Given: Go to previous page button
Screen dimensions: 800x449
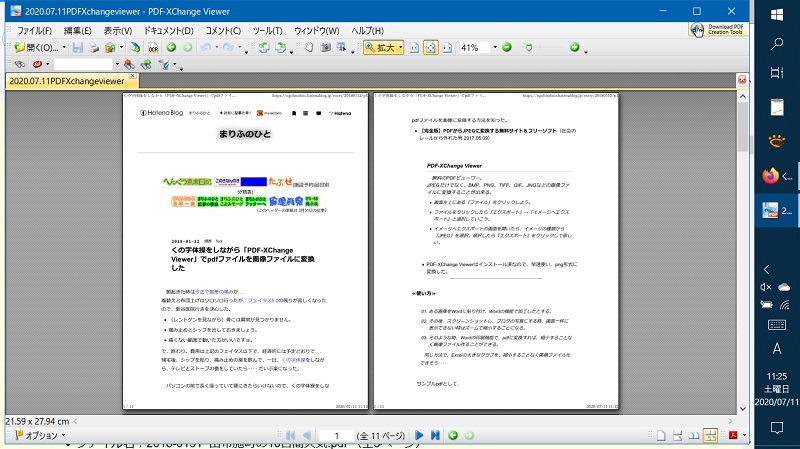Looking at the screenshot, I should 307,435.
